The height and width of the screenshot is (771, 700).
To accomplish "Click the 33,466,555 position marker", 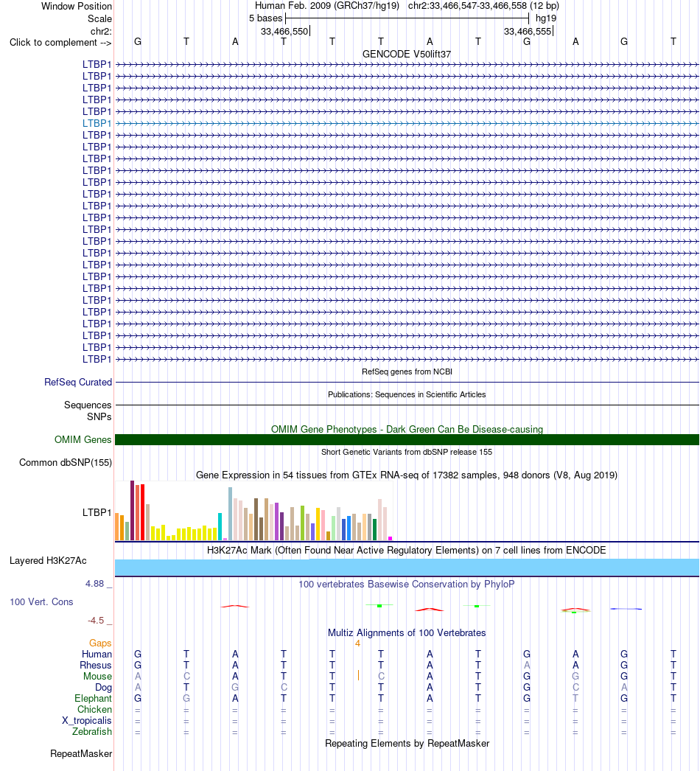I will click(x=528, y=32).
